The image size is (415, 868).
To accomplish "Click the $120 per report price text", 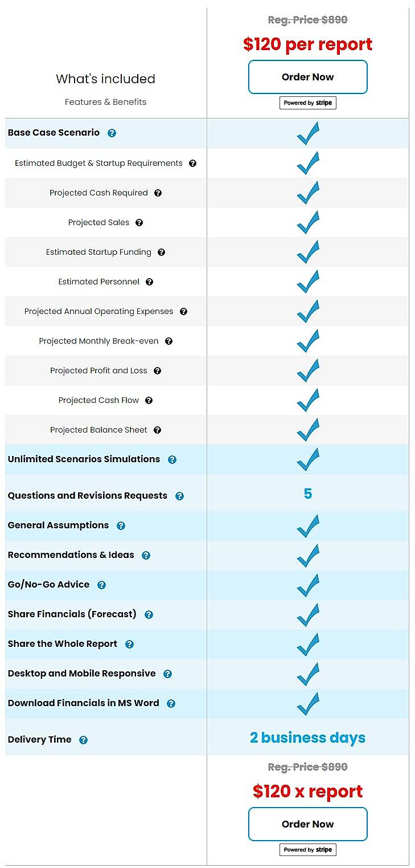I will [308, 44].
